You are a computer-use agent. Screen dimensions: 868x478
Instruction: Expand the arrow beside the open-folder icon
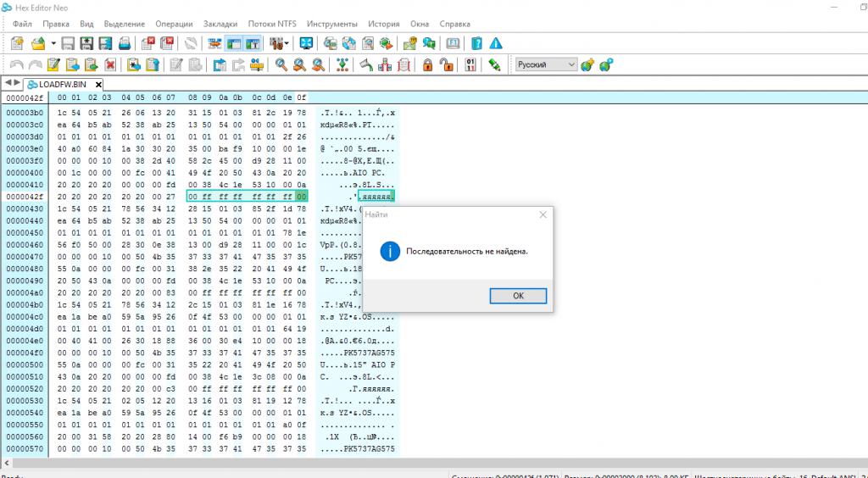(53, 43)
